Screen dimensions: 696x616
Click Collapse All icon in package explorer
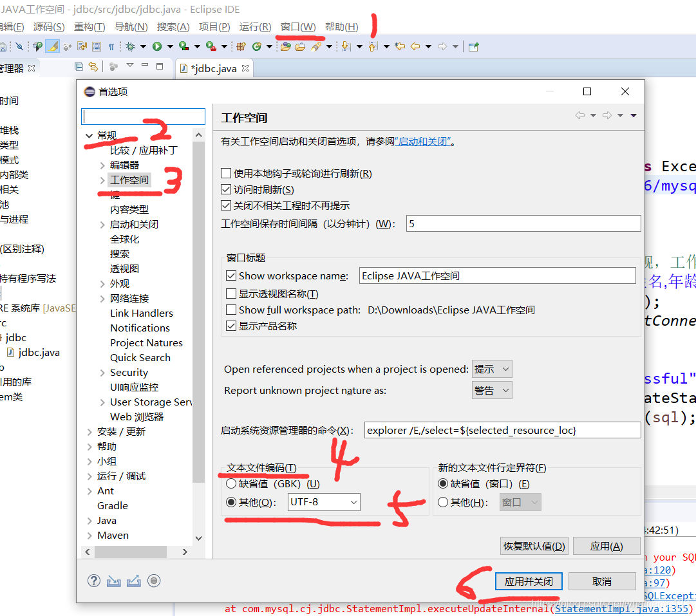[x=79, y=66]
